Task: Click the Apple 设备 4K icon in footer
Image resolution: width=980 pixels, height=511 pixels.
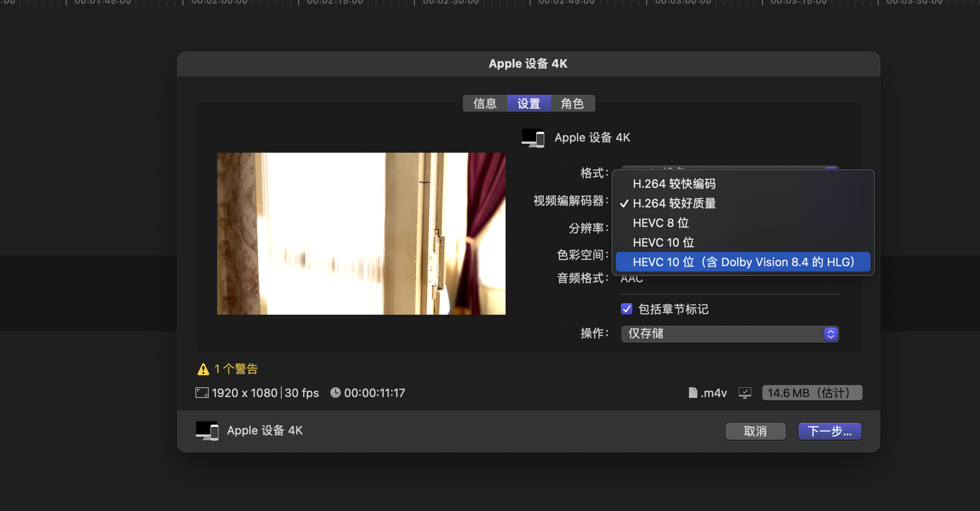Action: point(207,431)
